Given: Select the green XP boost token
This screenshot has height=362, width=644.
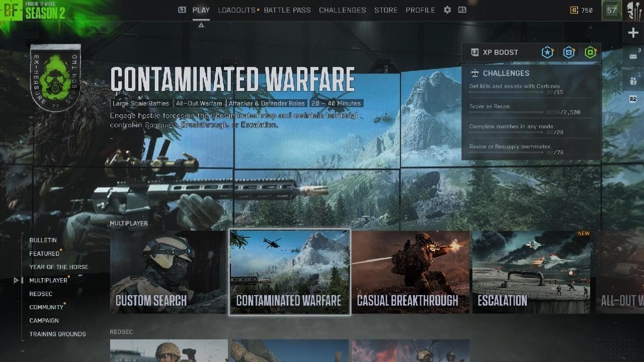Looking at the screenshot, I should [x=590, y=52].
